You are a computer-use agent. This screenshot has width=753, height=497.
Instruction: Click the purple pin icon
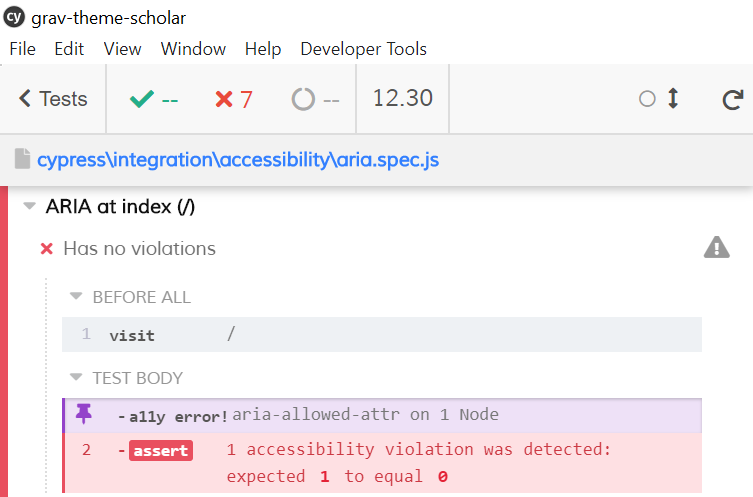coord(83,415)
